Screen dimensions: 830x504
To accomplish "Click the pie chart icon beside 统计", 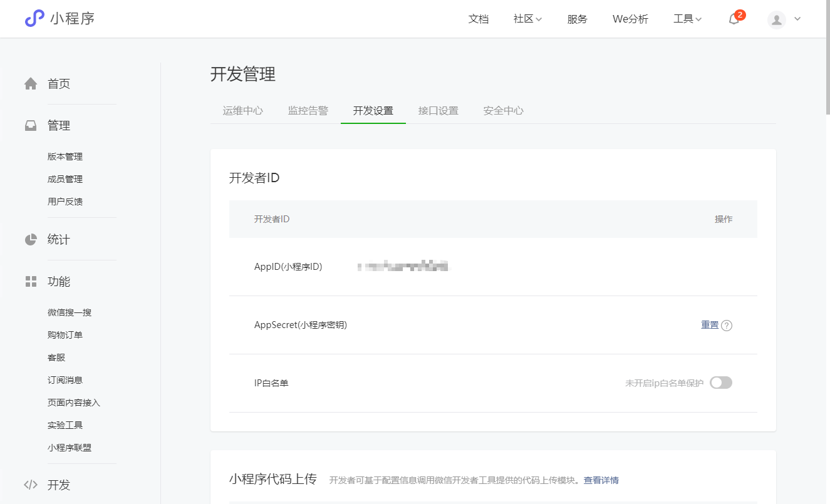I will pos(31,239).
